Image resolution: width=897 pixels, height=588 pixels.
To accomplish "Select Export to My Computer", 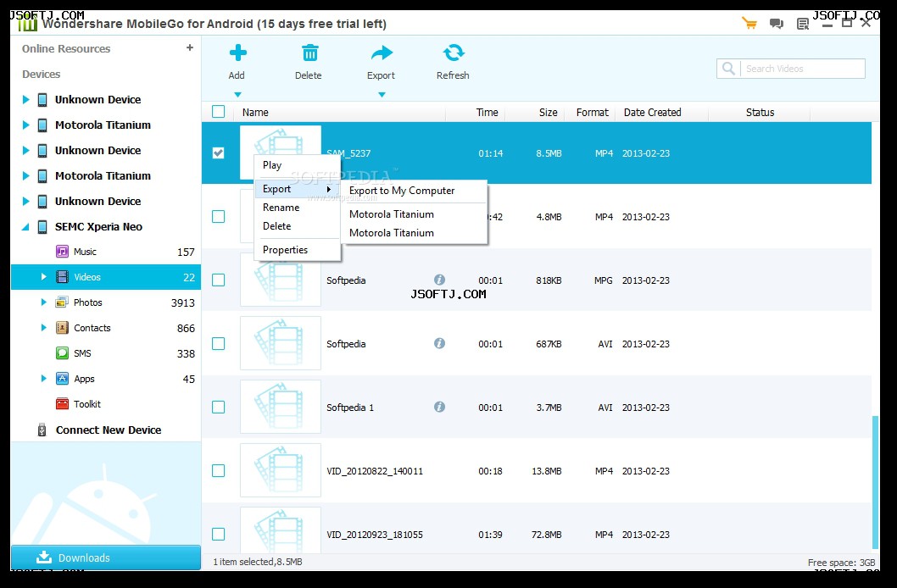I will [x=415, y=191].
